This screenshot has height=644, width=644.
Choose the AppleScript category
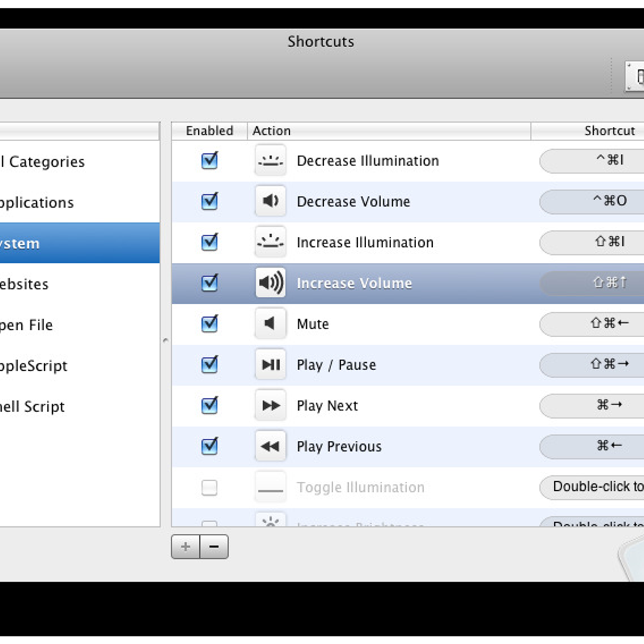80,365
